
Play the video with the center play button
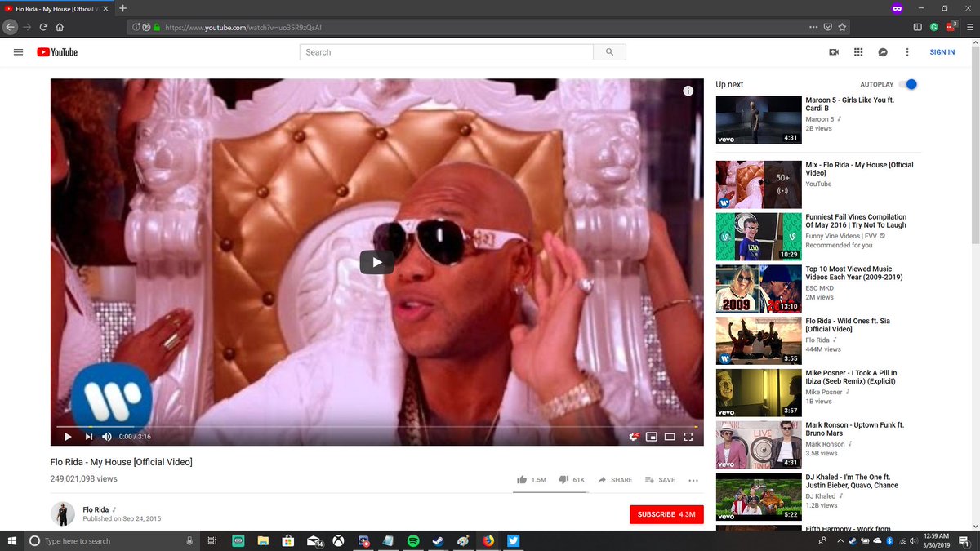[x=376, y=262]
